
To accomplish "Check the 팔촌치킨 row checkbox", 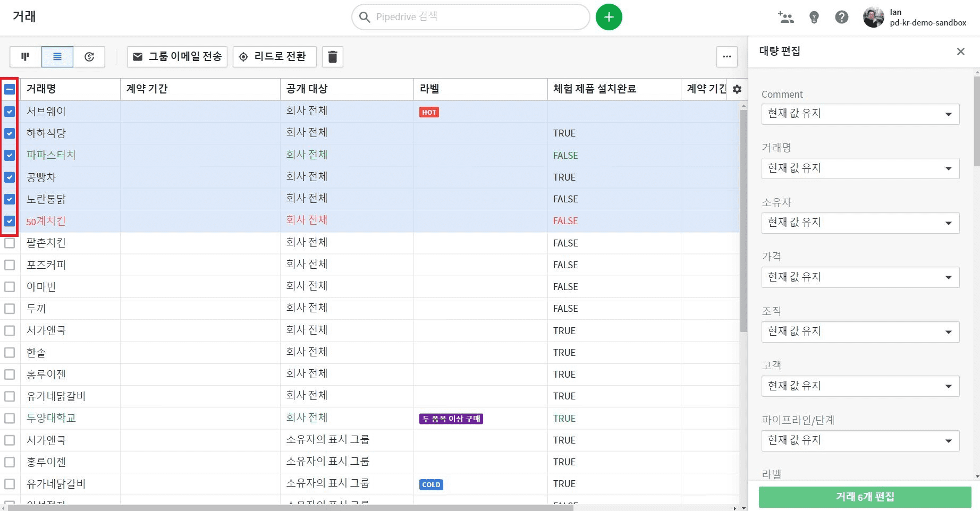I will (10, 243).
